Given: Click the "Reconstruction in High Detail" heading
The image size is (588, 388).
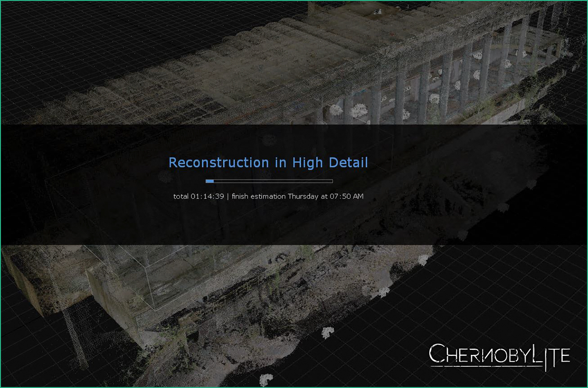Looking at the screenshot, I should [x=268, y=162].
